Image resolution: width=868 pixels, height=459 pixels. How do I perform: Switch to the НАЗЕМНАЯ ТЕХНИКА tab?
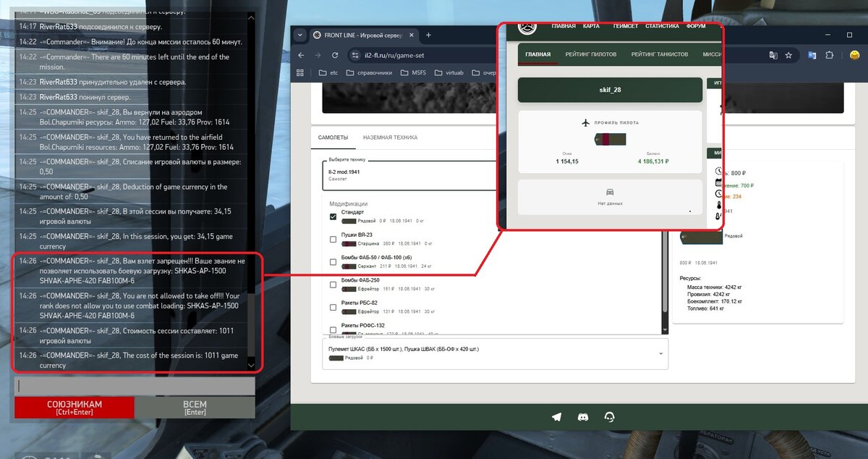[390, 138]
